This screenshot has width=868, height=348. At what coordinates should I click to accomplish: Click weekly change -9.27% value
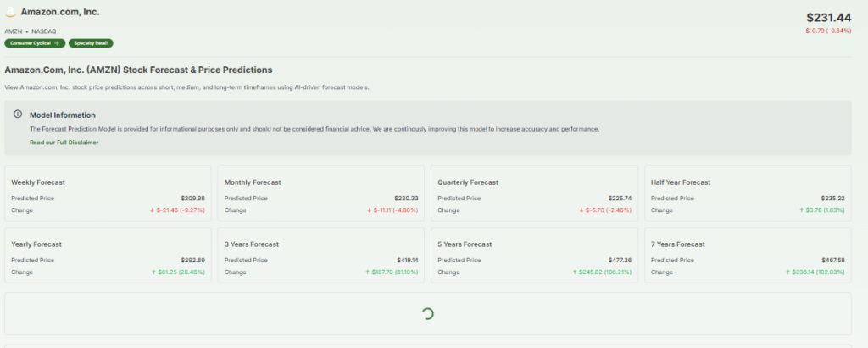(177, 210)
